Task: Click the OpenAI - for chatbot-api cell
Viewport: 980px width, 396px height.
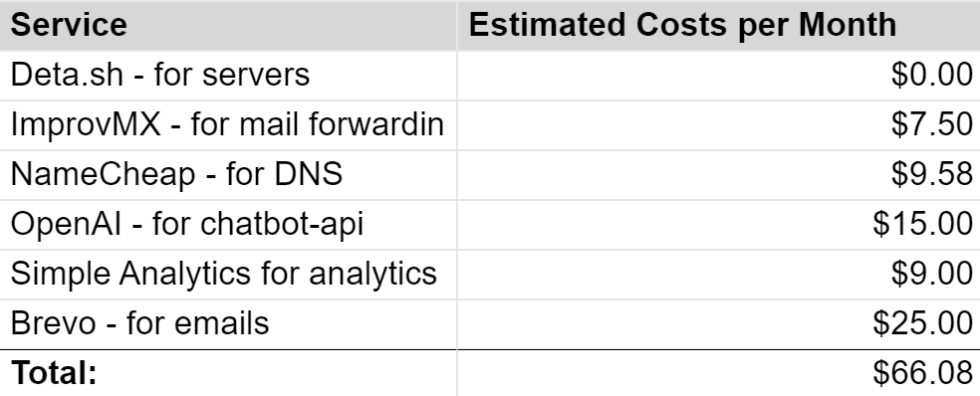Action: [228, 225]
